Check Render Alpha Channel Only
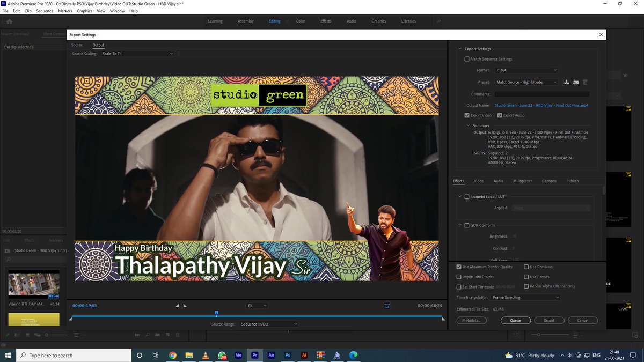Screen dimensions: 644x362 coord(526,286)
